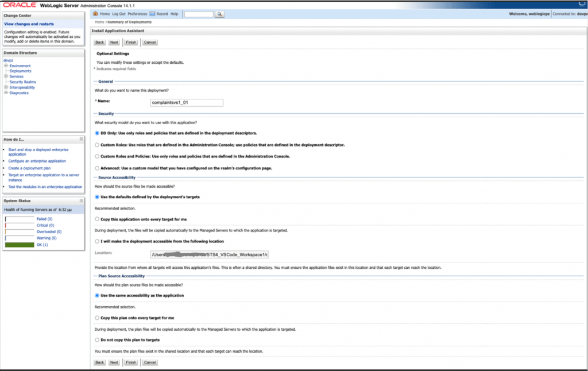Click the bottom Next button
Viewport: 588px width, 371px height.
[114, 362]
